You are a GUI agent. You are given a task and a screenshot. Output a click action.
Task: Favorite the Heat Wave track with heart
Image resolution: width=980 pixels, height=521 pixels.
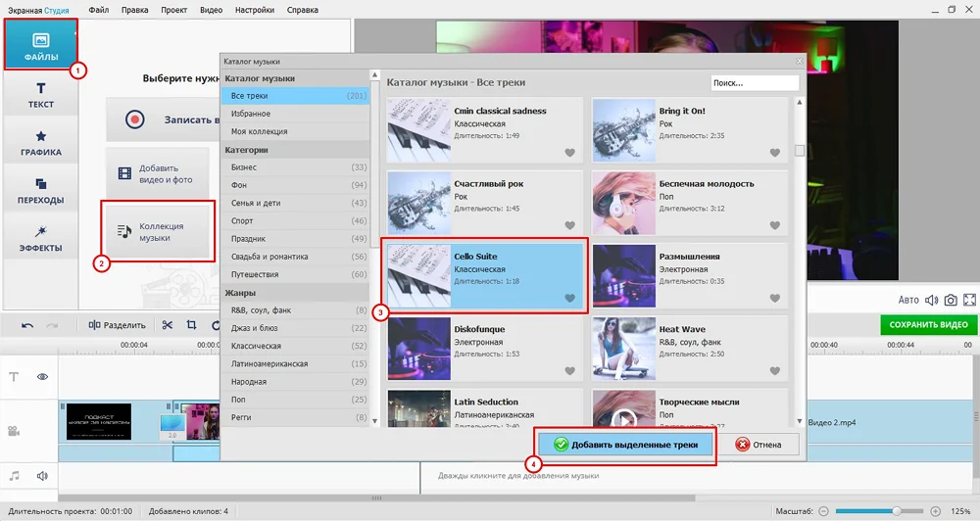coord(774,371)
